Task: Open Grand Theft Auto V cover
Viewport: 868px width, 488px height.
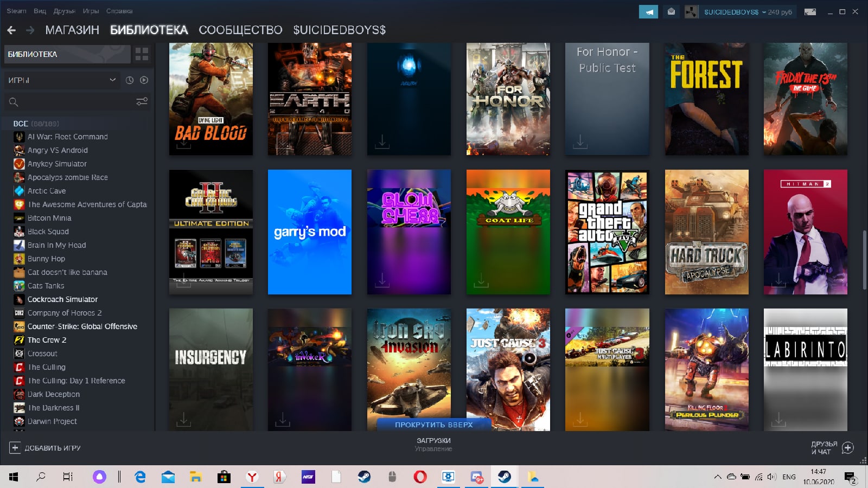Action: (x=607, y=232)
